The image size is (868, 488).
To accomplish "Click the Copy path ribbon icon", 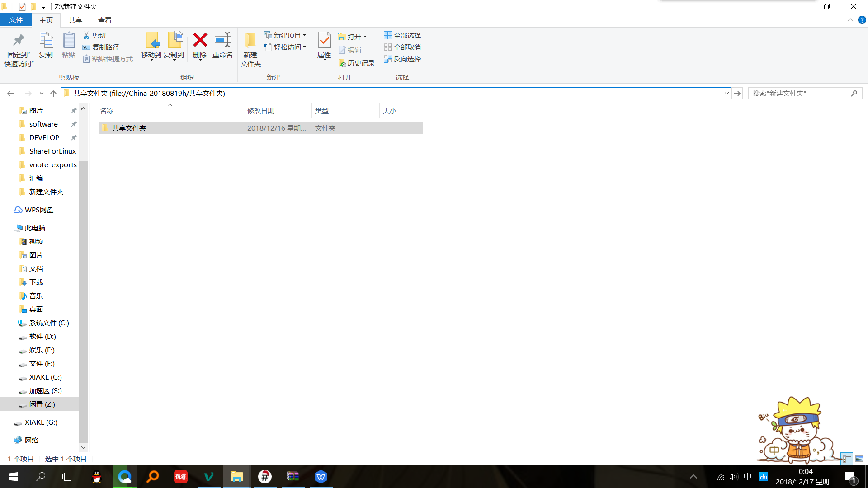I will (x=86, y=47).
